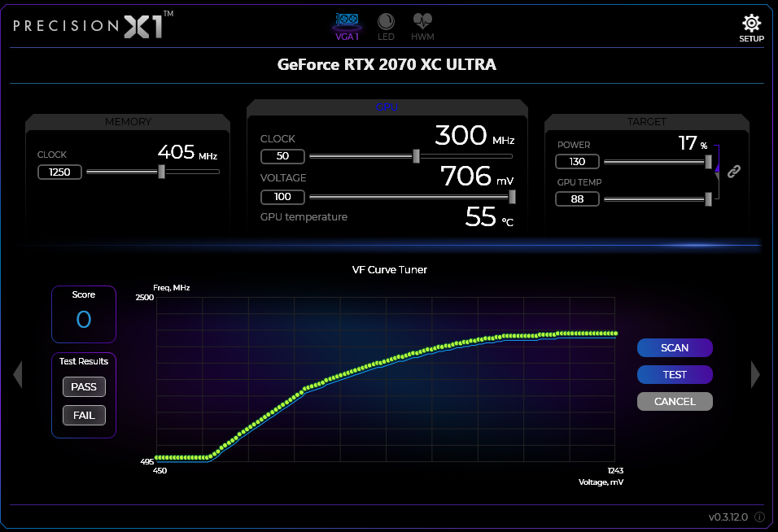This screenshot has height=532, width=778.
Task: Click the GPU panel header label
Action: coord(387,107)
